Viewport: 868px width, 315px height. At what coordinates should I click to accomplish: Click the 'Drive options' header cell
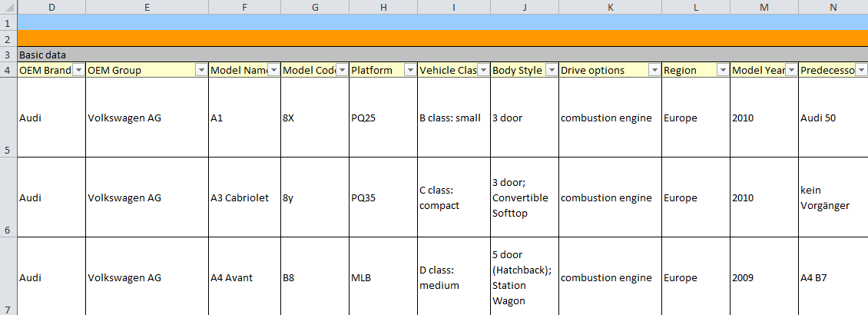tap(611, 71)
